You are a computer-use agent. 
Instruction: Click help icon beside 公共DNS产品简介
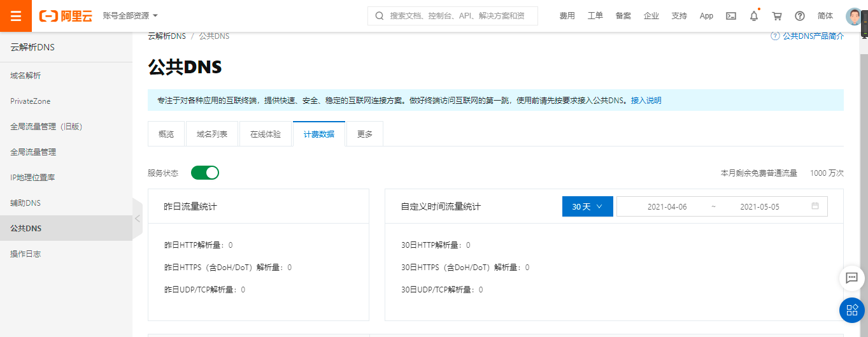(775, 36)
